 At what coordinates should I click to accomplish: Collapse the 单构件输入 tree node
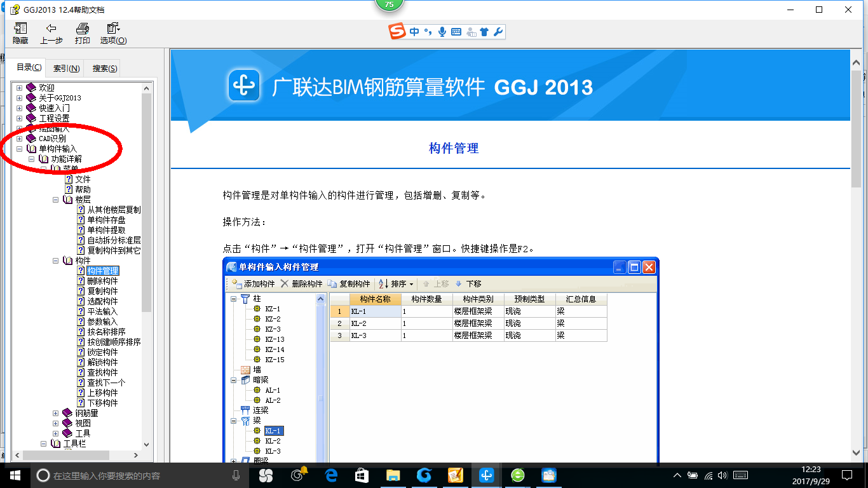click(19, 149)
